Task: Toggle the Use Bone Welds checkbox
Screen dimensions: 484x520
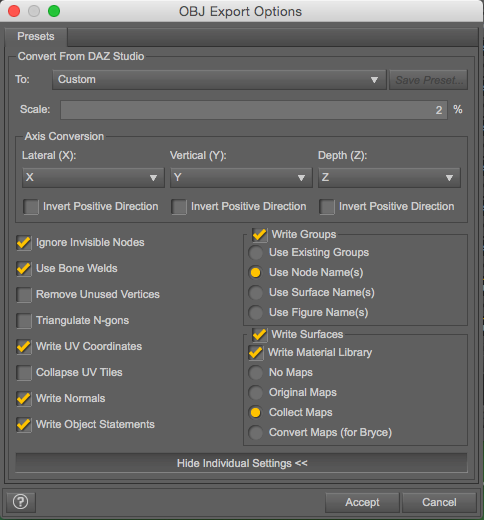Action: click(x=24, y=269)
